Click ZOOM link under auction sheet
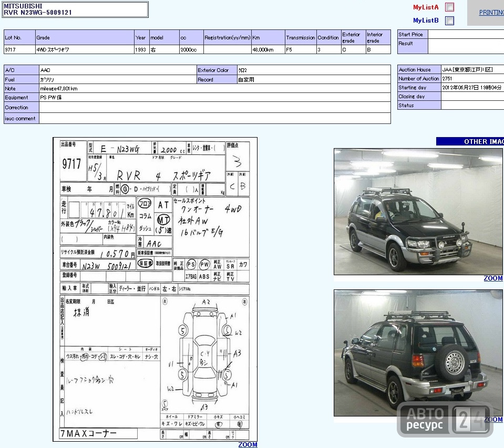 point(248,444)
